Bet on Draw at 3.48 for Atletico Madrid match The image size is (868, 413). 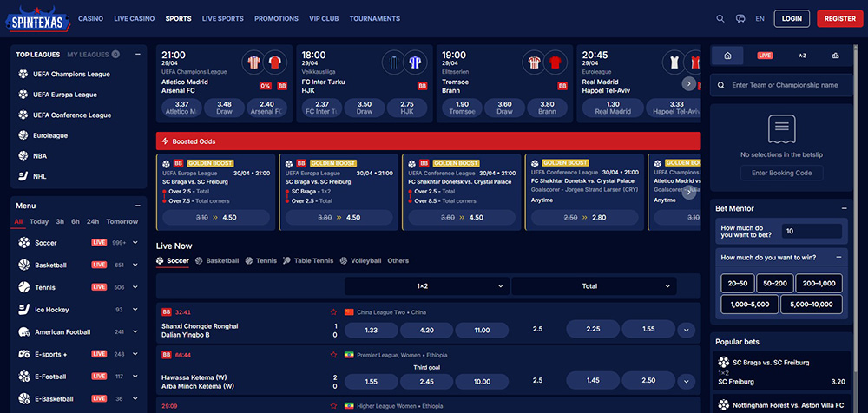point(224,108)
